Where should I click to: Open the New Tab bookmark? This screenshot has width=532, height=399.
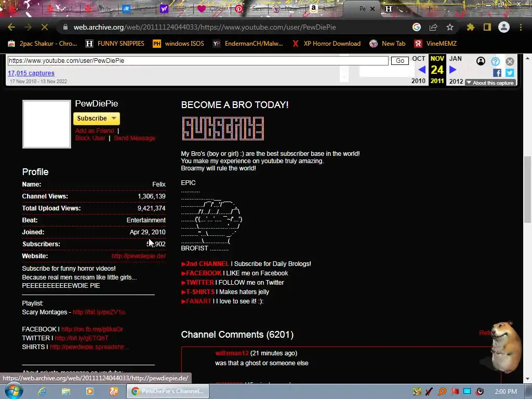click(388, 44)
